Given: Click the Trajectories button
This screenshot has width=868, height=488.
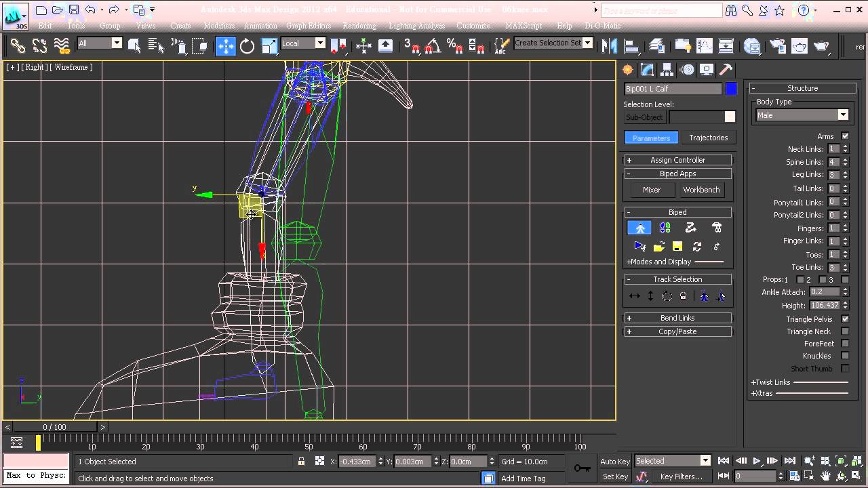Looking at the screenshot, I should tap(708, 138).
